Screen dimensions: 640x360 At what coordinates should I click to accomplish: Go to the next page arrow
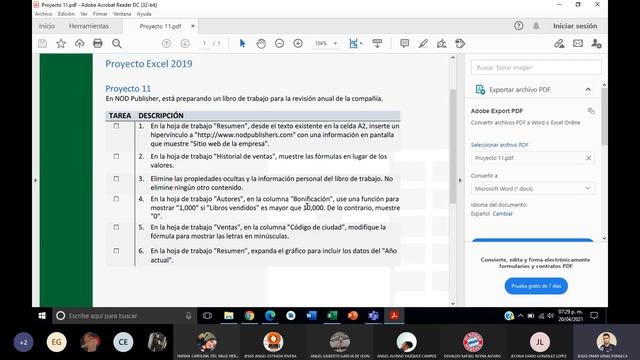185,43
